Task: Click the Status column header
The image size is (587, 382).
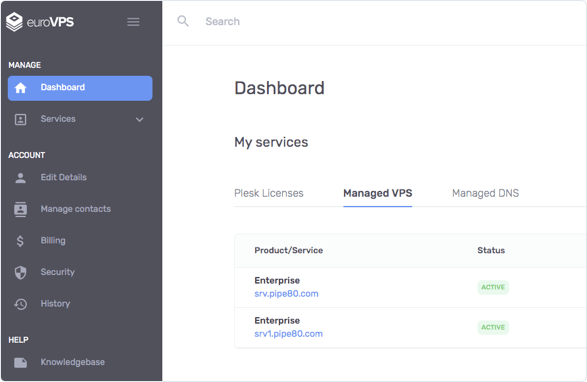Action: click(491, 250)
